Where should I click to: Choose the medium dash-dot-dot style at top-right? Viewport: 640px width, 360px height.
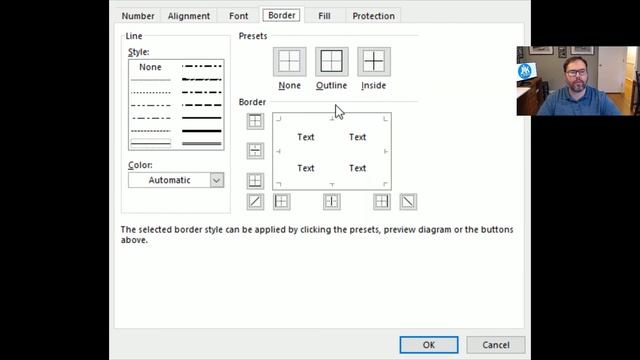point(202,66)
